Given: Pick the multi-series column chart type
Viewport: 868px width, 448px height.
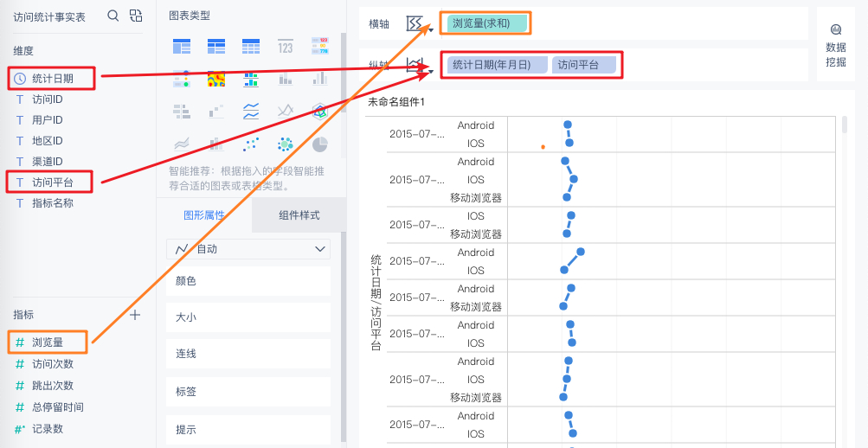Looking at the screenshot, I should [320, 79].
